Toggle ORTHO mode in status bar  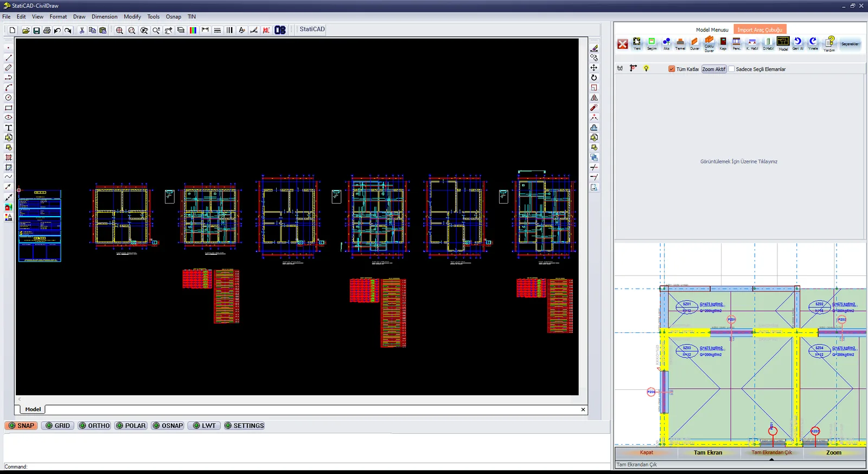click(x=94, y=426)
